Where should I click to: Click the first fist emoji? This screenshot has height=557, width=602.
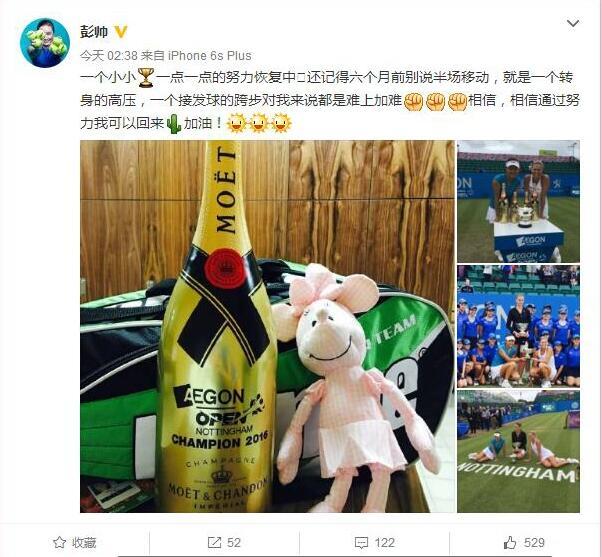(x=413, y=101)
